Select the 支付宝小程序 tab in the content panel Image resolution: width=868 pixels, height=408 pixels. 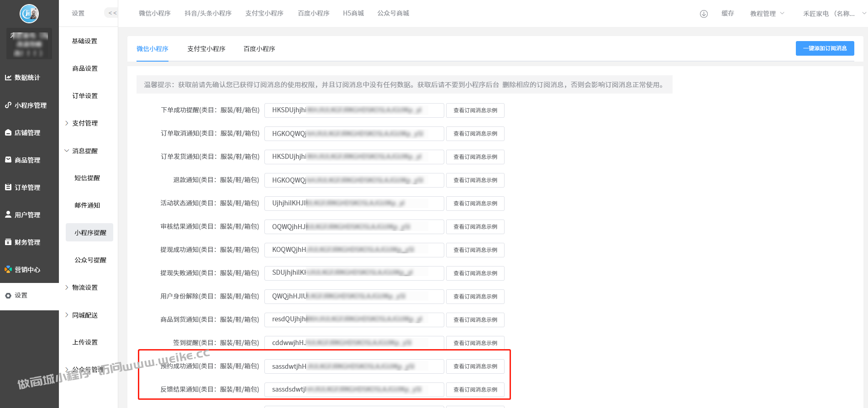pyautogui.click(x=206, y=49)
